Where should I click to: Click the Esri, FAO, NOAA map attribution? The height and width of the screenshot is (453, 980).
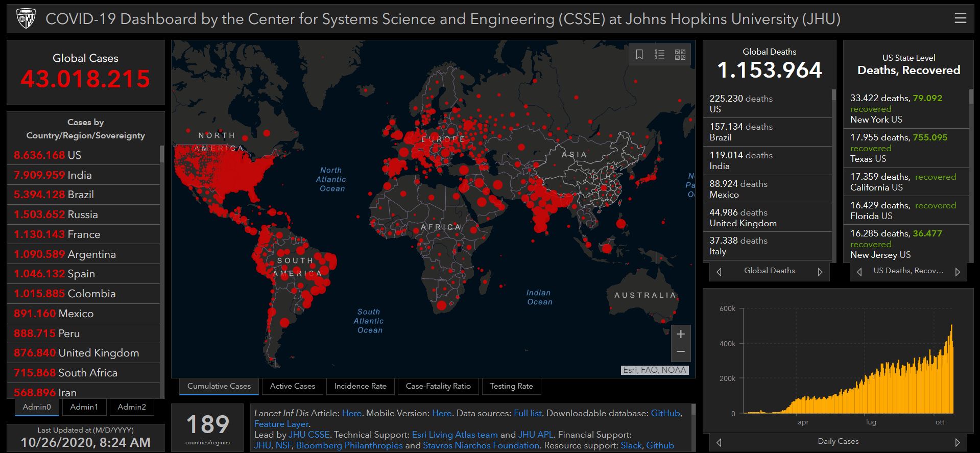[655, 370]
